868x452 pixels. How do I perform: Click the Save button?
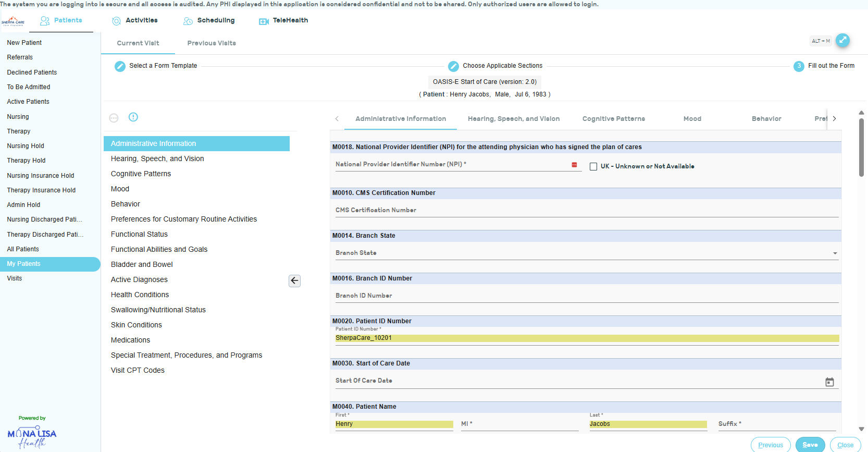[810, 445]
